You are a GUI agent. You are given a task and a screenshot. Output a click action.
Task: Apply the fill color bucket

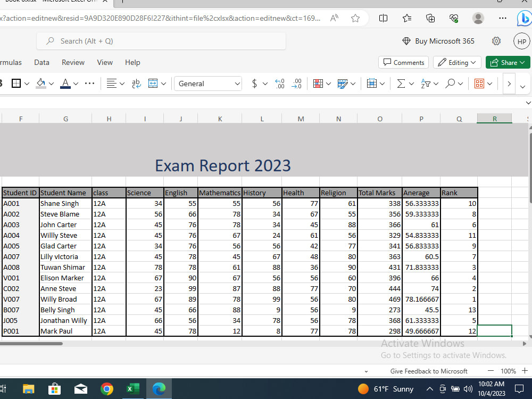[x=41, y=84]
